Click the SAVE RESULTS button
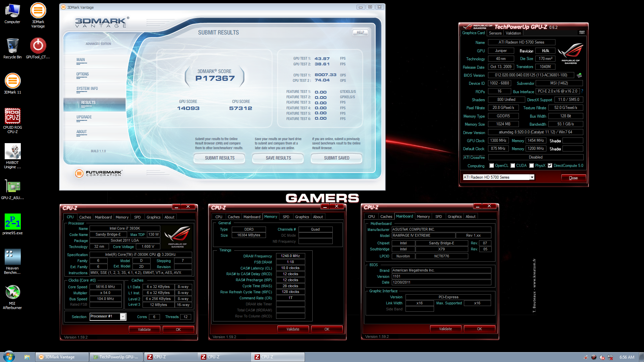This screenshot has height=362, width=644. coord(278,158)
